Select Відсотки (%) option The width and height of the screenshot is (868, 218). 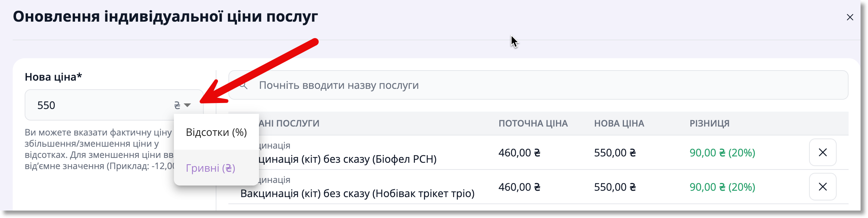(x=216, y=132)
